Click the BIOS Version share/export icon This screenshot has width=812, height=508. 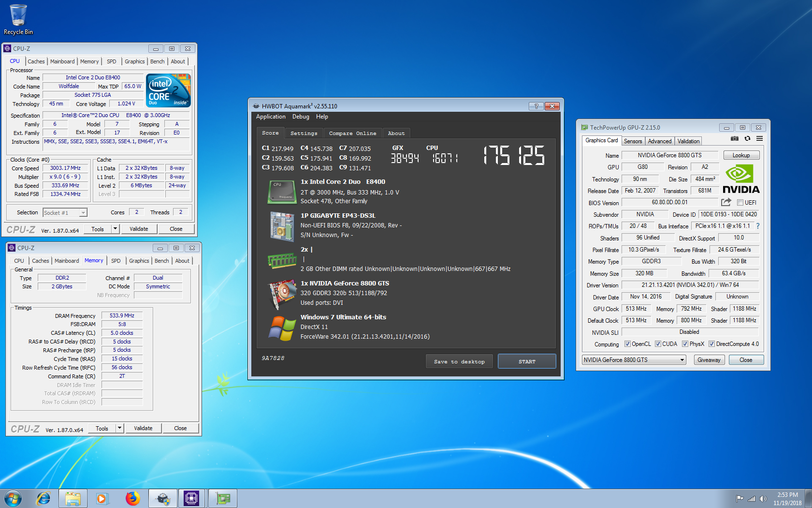point(726,202)
